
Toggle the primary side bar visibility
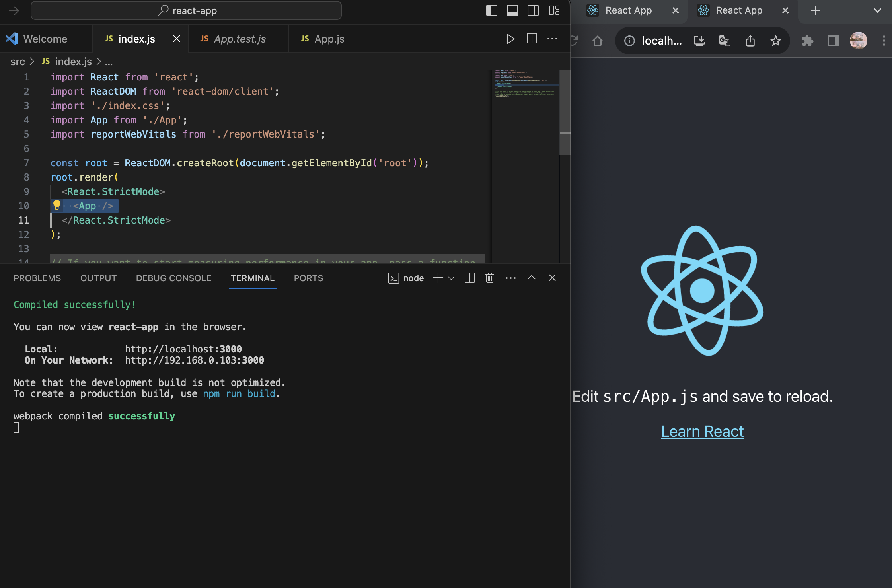[x=492, y=11]
